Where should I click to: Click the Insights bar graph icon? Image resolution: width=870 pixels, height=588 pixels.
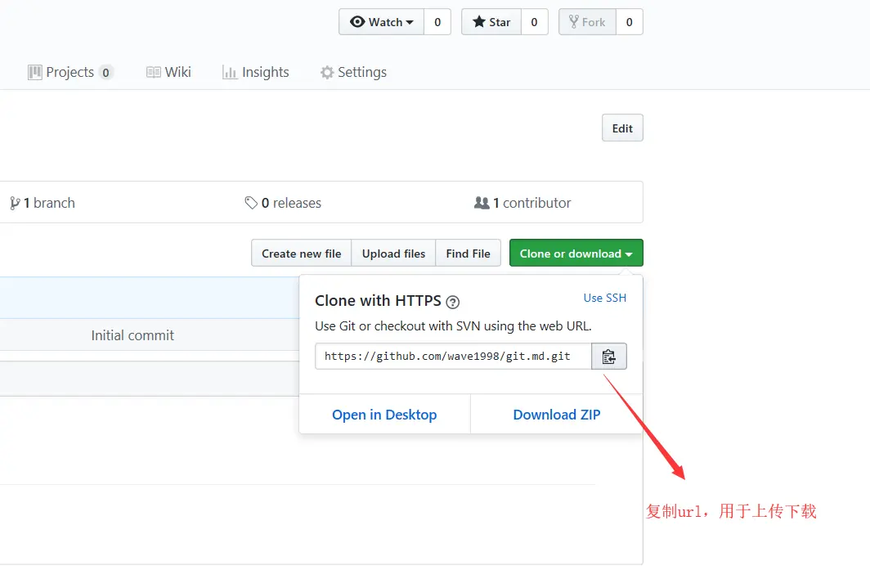pos(230,72)
